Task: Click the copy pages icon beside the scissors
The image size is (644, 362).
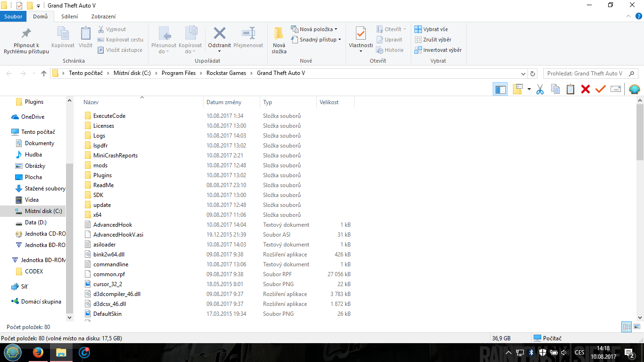Action: click(x=555, y=89)
